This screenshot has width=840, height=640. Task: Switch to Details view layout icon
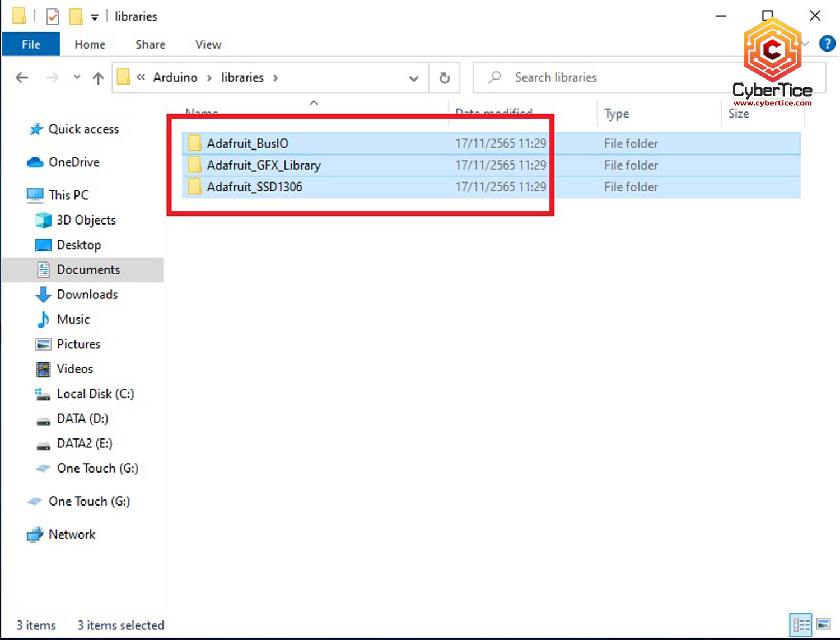point(801,625)
